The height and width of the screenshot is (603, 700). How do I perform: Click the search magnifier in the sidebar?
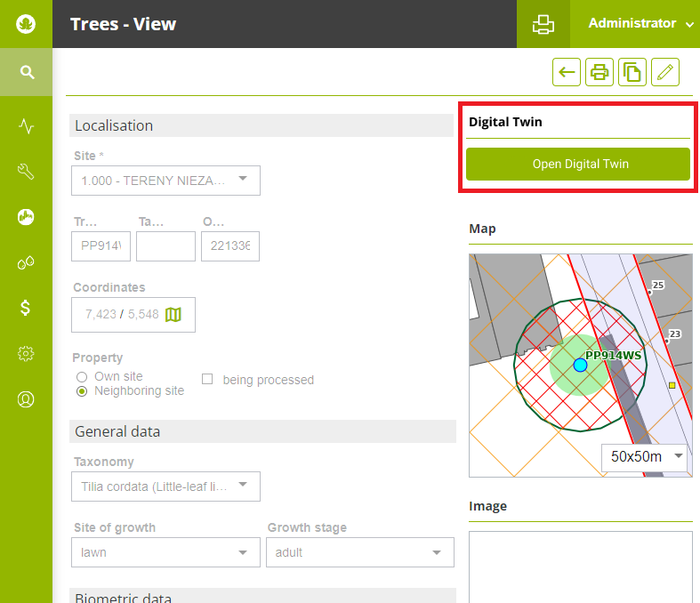point(27,72)
